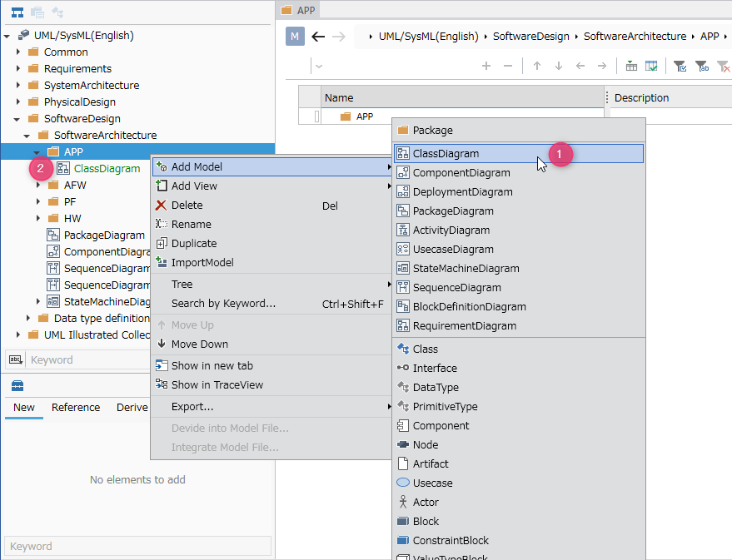Click the filter by text icon

[x=702, y=67]
